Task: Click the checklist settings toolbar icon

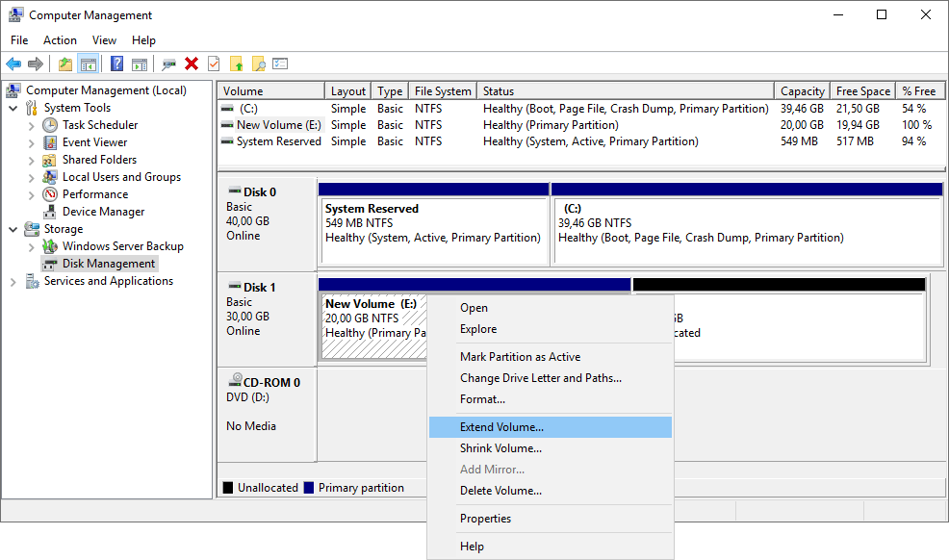Action: click(280, 64)
